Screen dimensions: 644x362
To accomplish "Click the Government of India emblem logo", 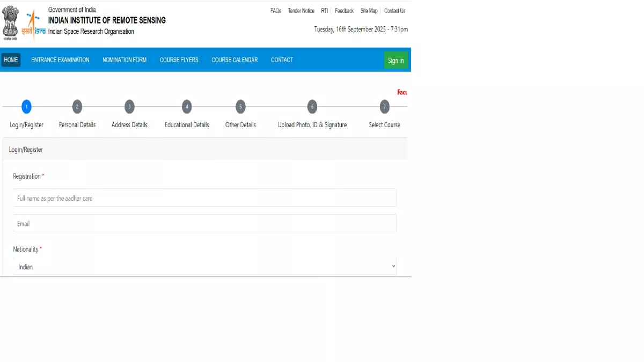I will (x=10, y=24).
